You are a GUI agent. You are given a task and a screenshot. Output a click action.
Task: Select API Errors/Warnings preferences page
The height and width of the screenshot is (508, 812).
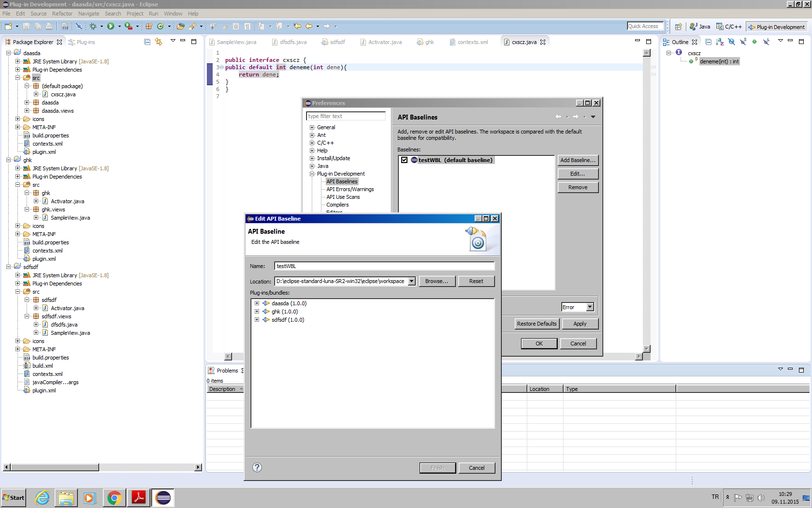coord(350,189)
